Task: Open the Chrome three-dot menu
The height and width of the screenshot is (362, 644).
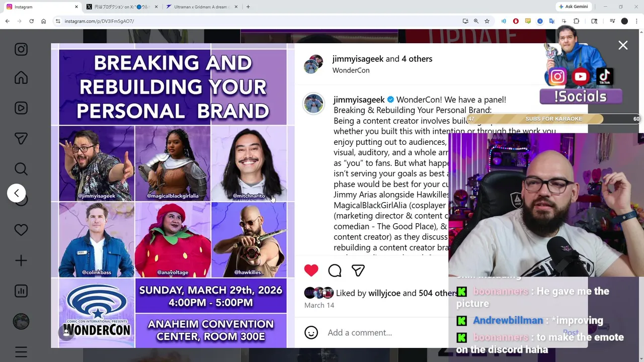Action: point(636,21)
